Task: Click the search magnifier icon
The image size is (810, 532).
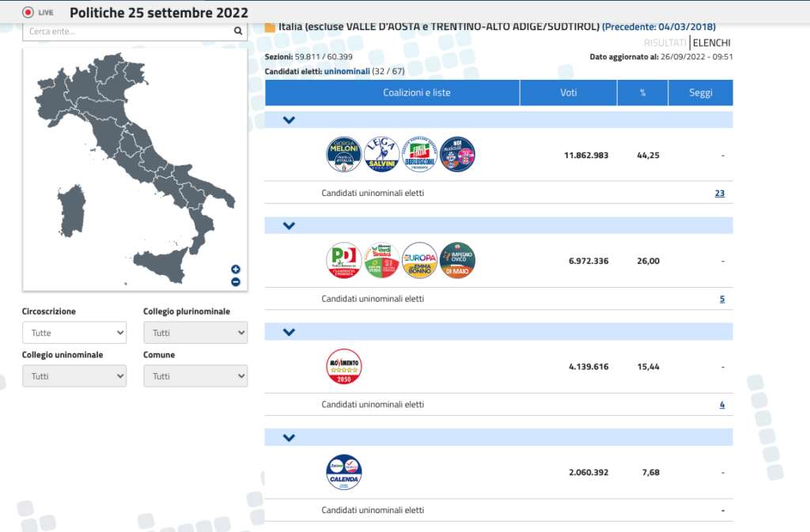Action: point(237,31)
